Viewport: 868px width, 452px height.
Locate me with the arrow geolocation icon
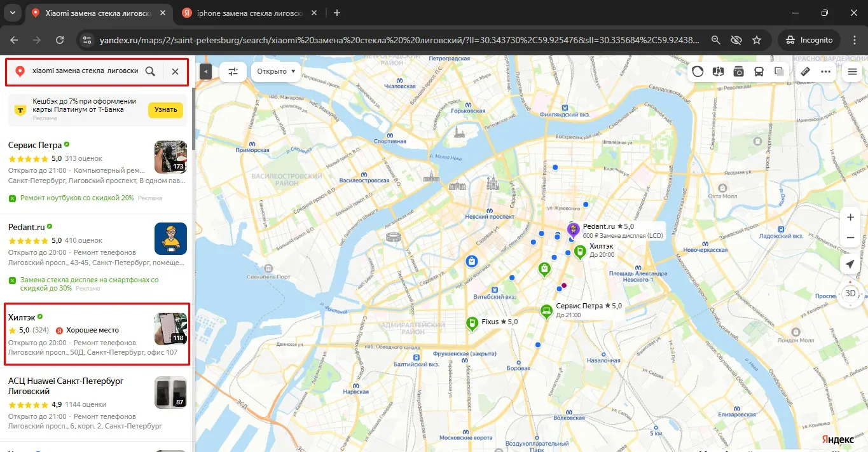[850, 264]
